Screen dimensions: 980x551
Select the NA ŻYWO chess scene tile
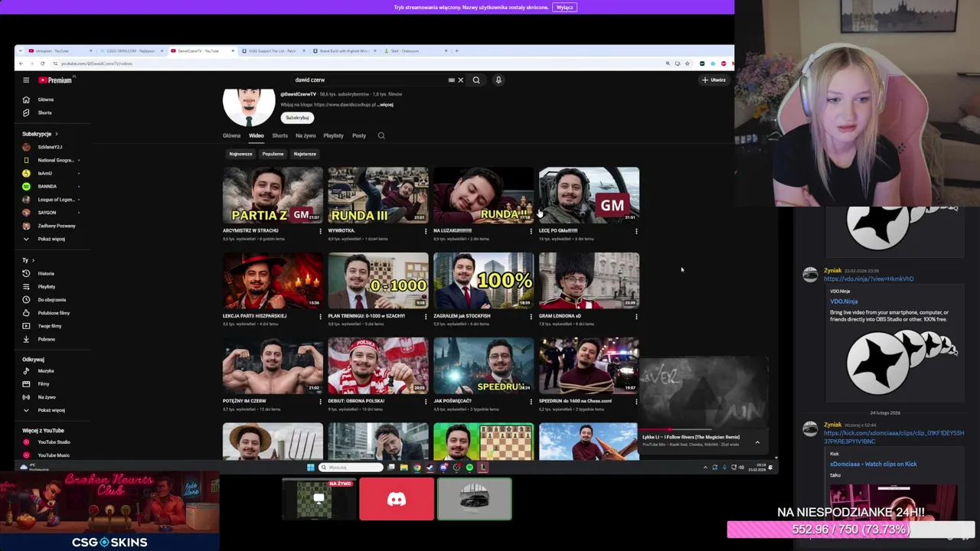click(318, 499)
